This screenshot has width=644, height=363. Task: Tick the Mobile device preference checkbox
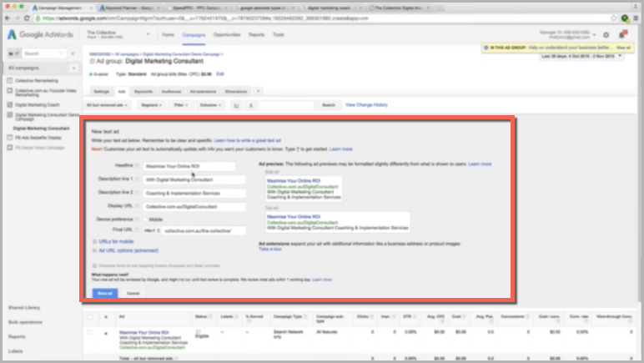point(145,219)
